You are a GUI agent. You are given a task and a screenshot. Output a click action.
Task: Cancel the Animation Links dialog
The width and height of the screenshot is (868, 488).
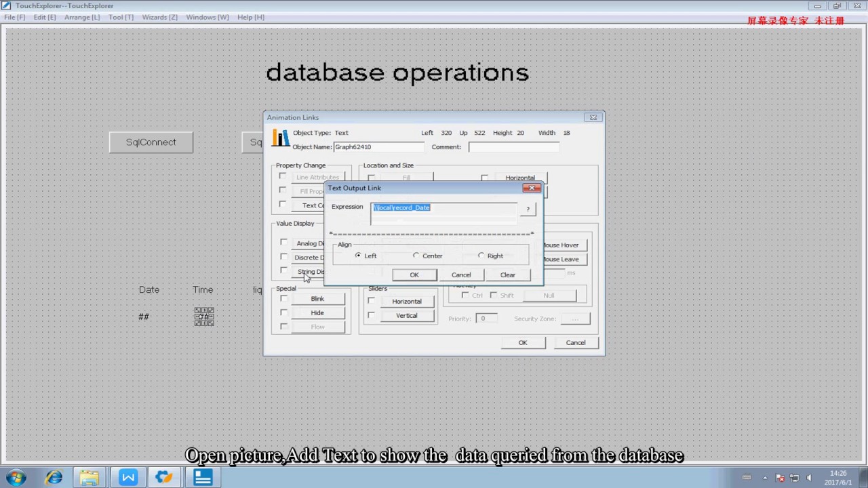(576, 342)
